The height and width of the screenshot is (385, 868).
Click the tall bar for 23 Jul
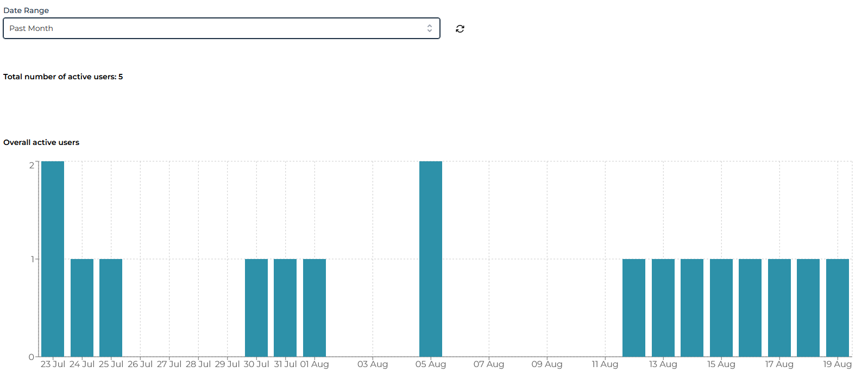[52, 255]
